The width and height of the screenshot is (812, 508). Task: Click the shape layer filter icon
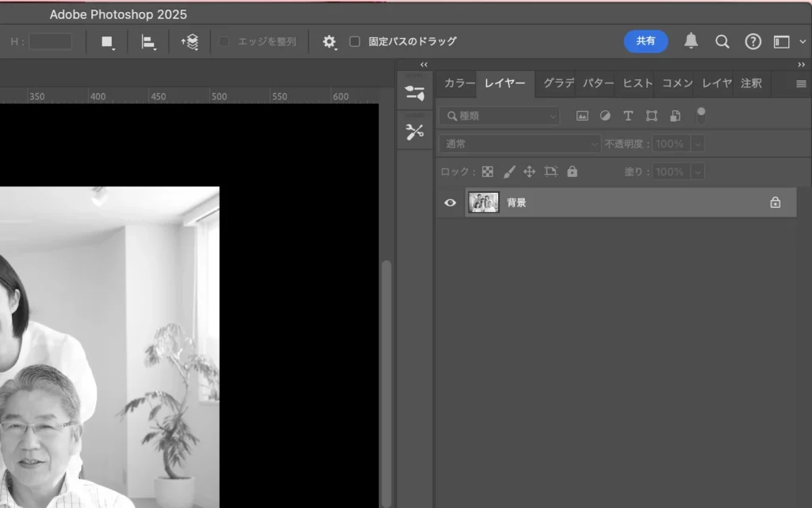click(x=651, y=116)
